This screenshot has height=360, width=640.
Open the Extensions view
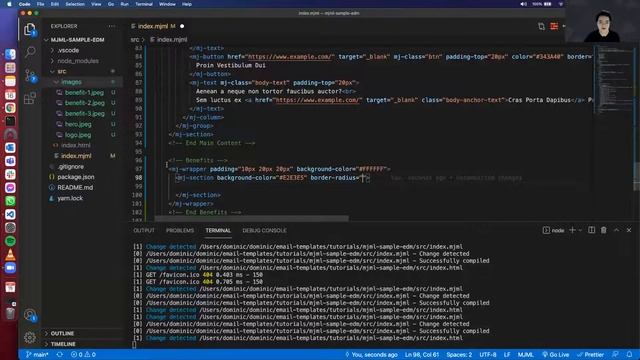point(30,98)
